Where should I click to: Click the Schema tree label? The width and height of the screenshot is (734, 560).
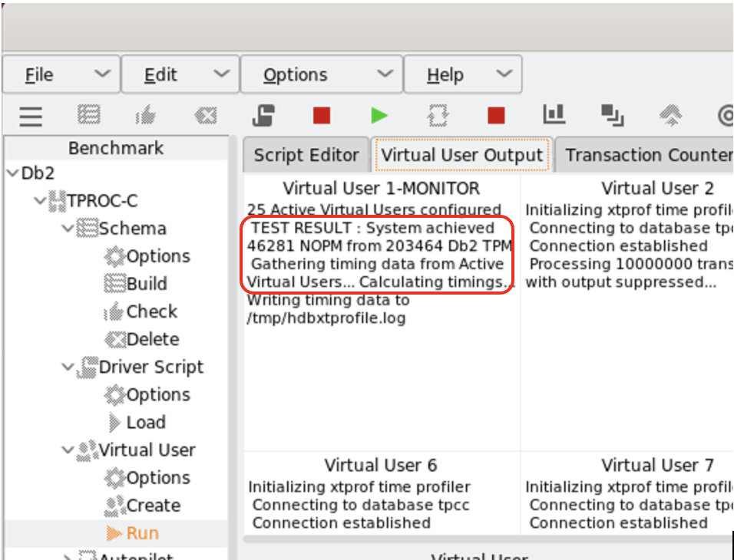[133, 229]
